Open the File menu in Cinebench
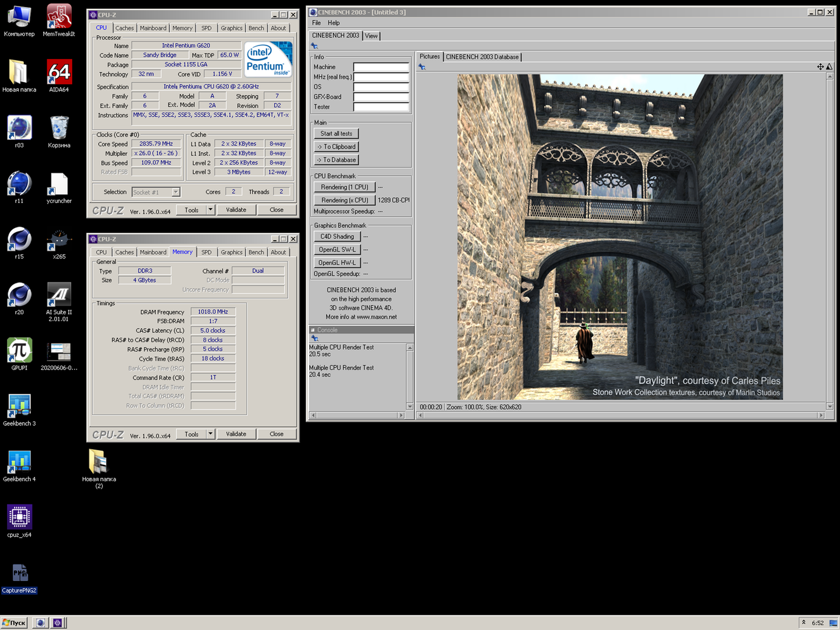Screen dimensions: 840x630 point(316,23)
